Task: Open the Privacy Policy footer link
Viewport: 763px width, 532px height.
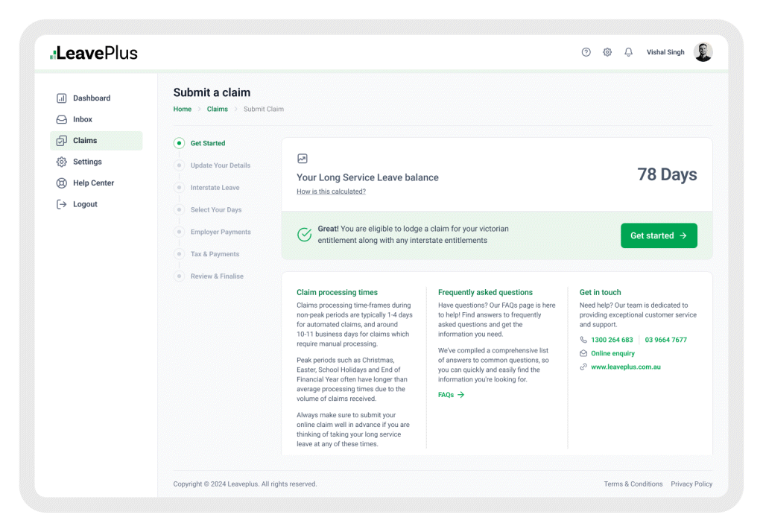Action: pyautogui.click(x=691, y=484)
